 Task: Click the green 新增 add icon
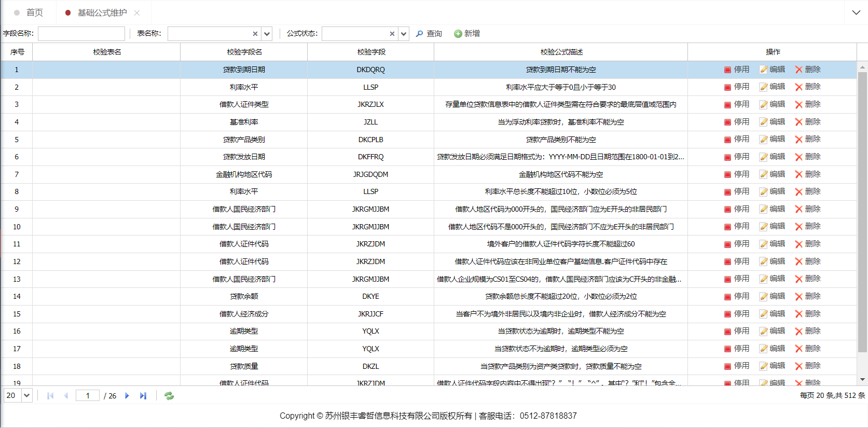458,34
